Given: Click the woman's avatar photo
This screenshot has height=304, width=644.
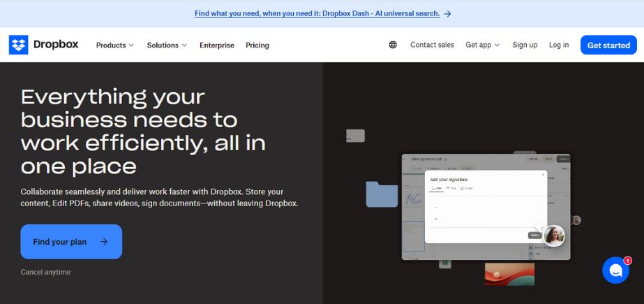Looking at the screenshot, I should coord(554,236).
